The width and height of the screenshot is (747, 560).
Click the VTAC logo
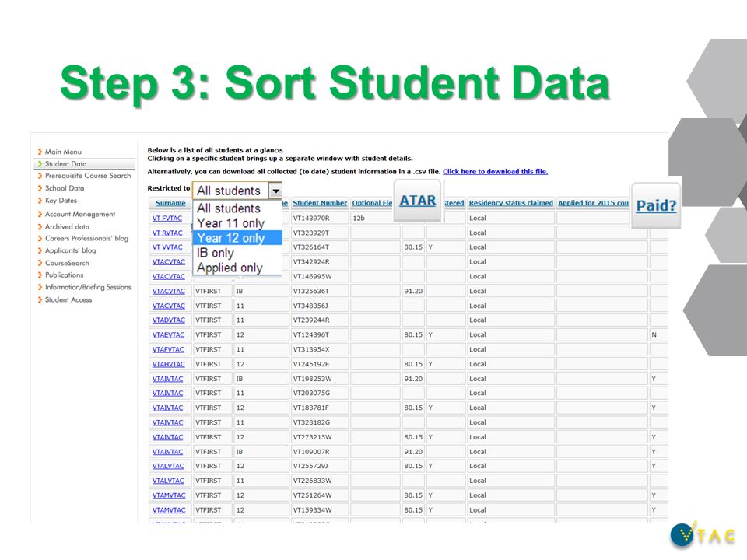[x=703, y=535]
